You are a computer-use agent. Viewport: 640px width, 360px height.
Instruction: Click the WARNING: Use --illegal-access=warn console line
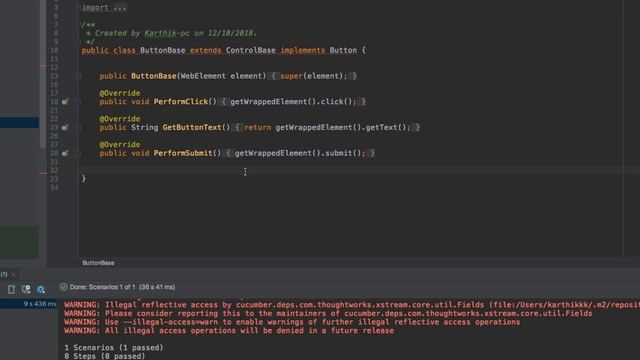(x=292, y=322)
